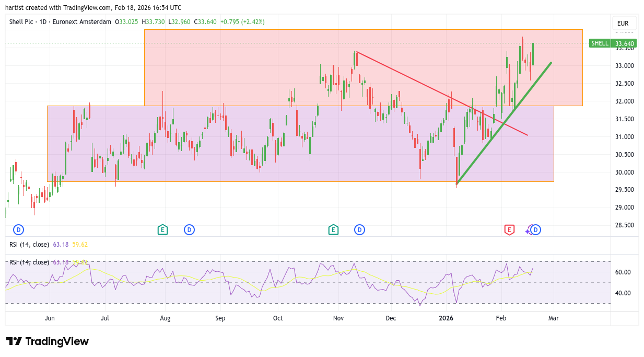Click the teal earnings E marker near August

tap(162, 229)
